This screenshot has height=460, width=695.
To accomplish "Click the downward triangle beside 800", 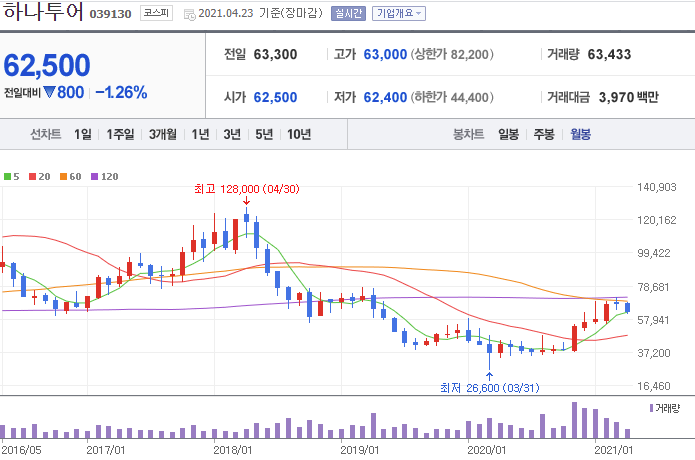I will [49, 92].
